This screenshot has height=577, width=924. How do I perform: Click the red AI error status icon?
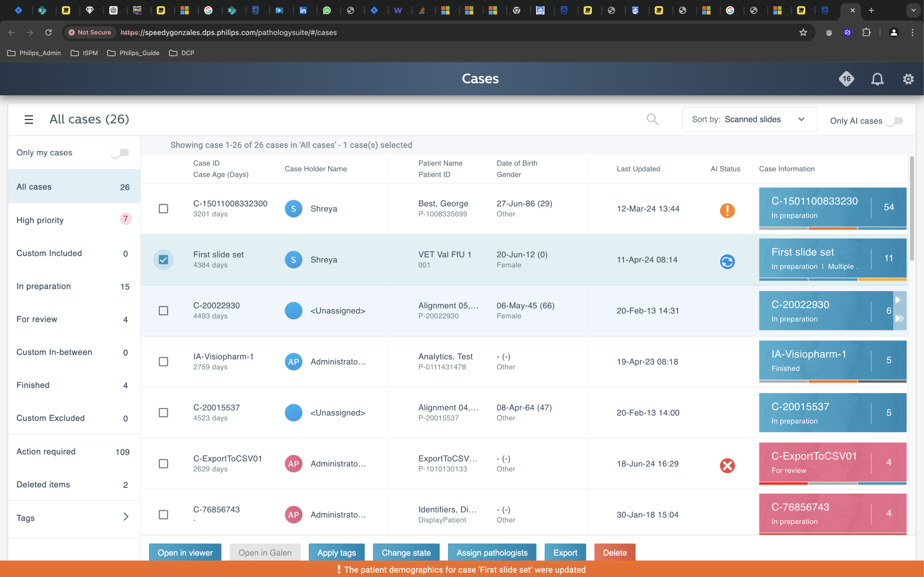point(727,466)
